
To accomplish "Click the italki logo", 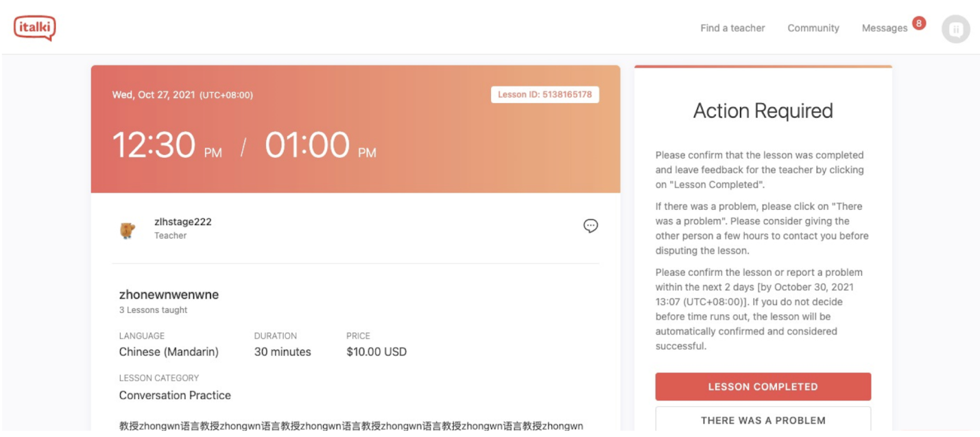I will pos(35,28).
